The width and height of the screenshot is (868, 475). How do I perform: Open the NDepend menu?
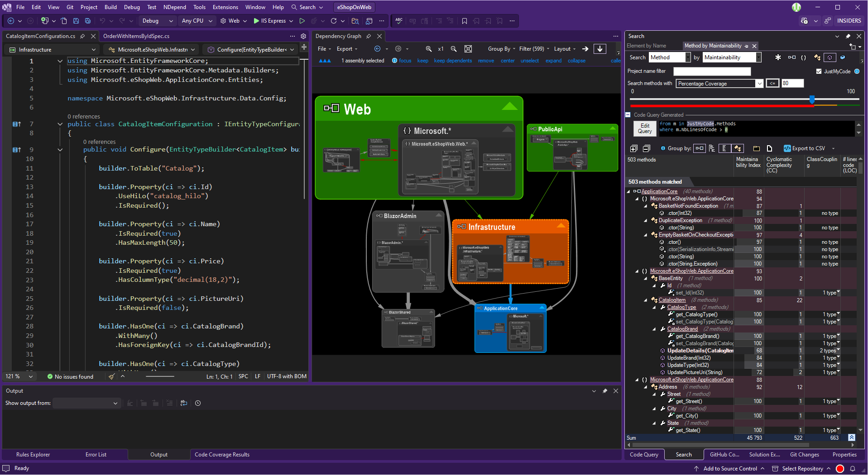pyautogui.click(x=174, y=7)
